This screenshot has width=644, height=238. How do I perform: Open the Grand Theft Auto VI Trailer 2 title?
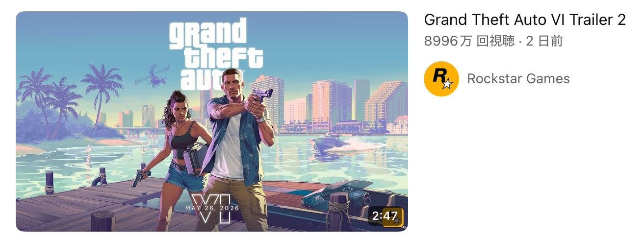point(525,20)
